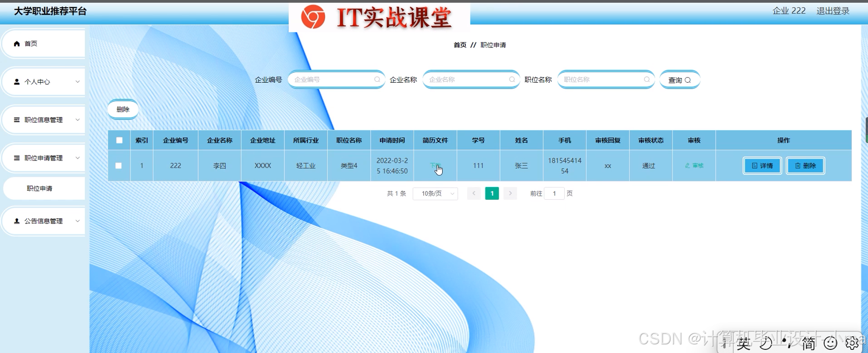This screenshot has height=353, width=868.
Task: Go to previous page arrow
Action: point(474,193)
